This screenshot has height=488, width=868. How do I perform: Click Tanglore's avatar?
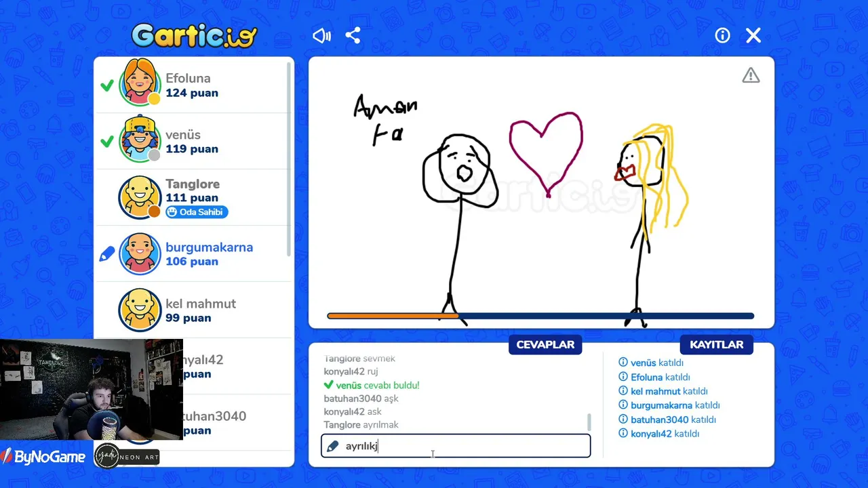tap(140, 197)
